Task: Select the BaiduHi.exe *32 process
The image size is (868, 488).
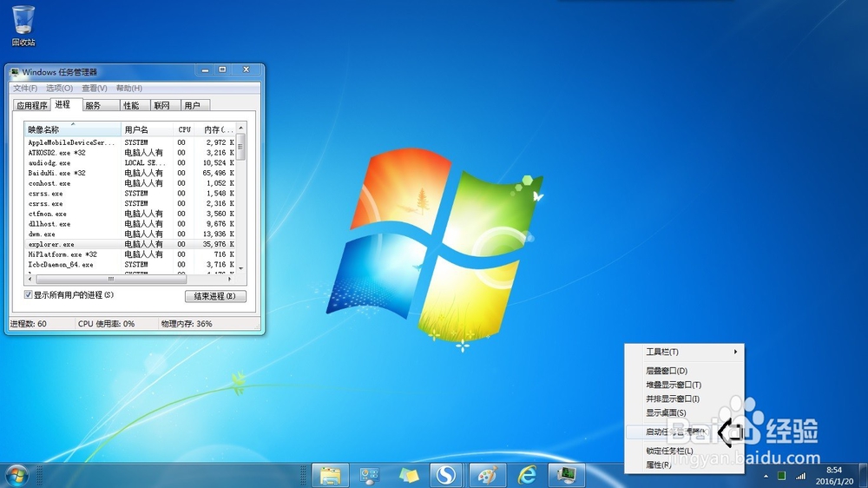Action: [130, 173]
